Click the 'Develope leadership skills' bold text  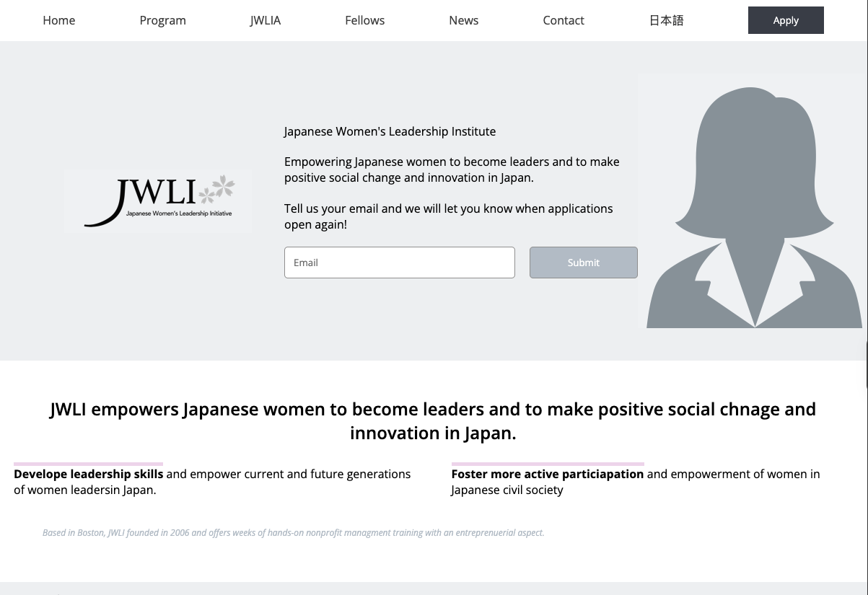coord(89,474)
